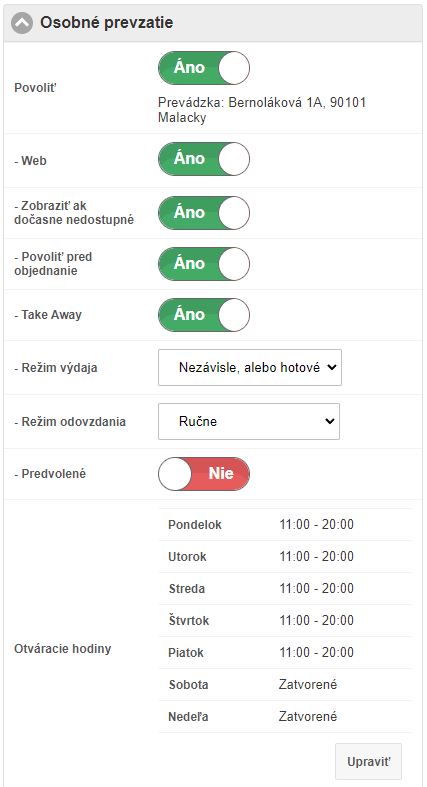Click the Osobné prevzatie header title
Viewport: 427px width, 787px height.
click(x=106, y=23)
